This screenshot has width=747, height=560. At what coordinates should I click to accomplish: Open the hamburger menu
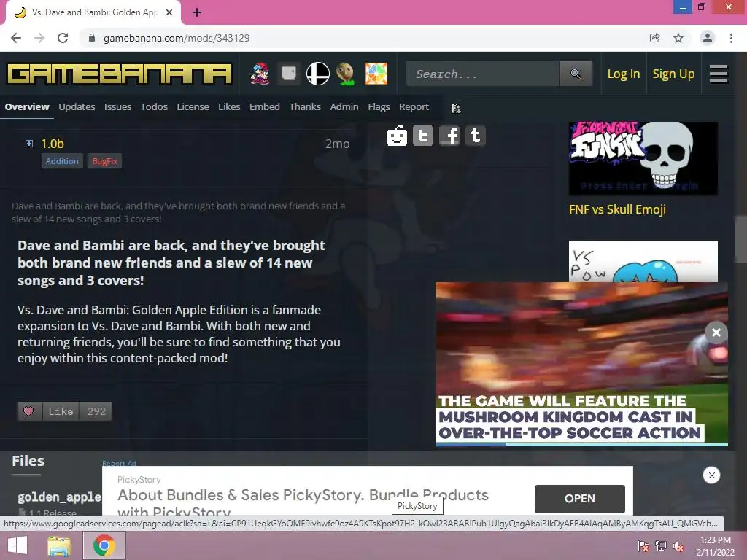(x=719, y=74)
